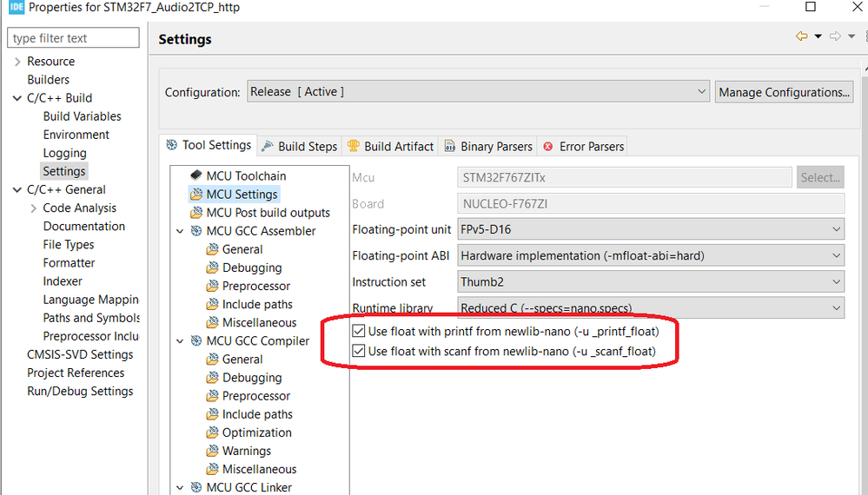Screen dimensions: 868x495
Task: Select Build Variables tree item
Action: tap(82, 116)
